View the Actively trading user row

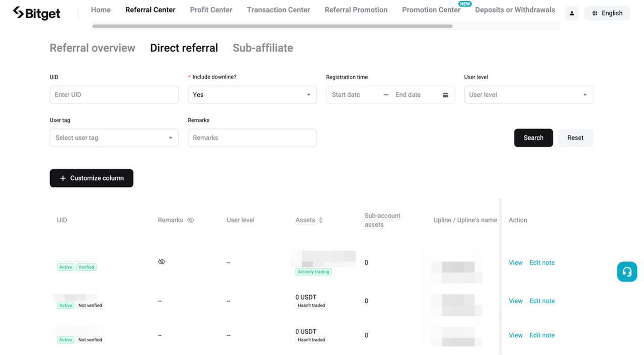click(x=516, y=262)
